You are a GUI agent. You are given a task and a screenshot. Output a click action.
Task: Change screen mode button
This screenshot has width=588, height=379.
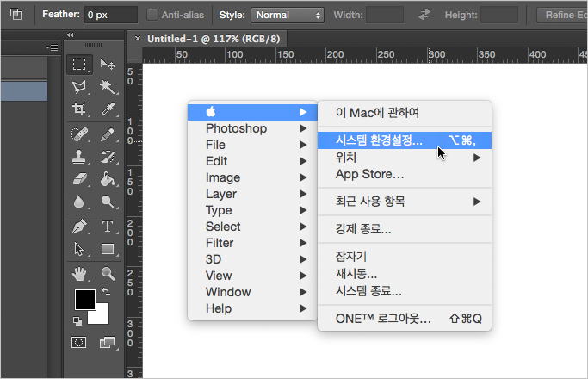point(108,342)
